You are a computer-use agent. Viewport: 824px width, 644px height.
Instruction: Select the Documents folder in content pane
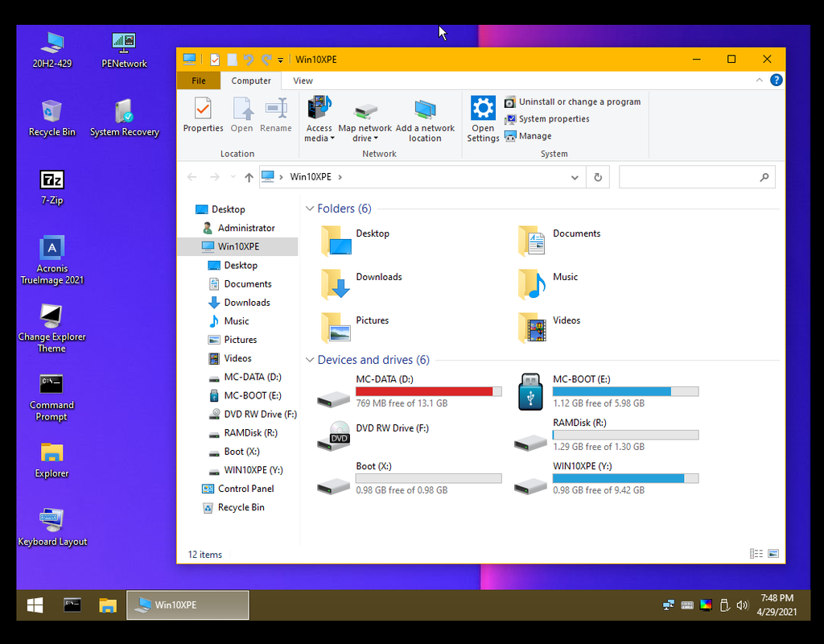point(559,240)
